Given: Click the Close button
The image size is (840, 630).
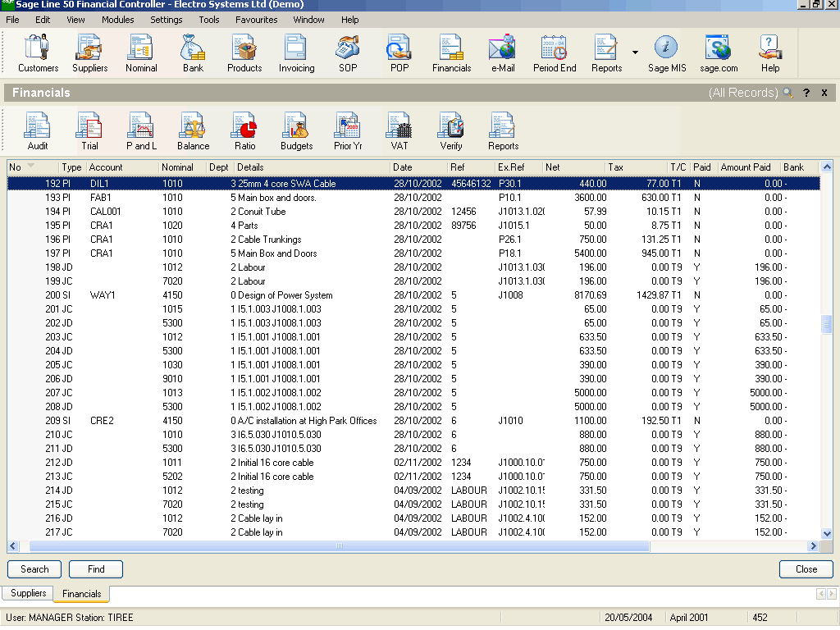Looking at the screenshot, I should (806, 569).
